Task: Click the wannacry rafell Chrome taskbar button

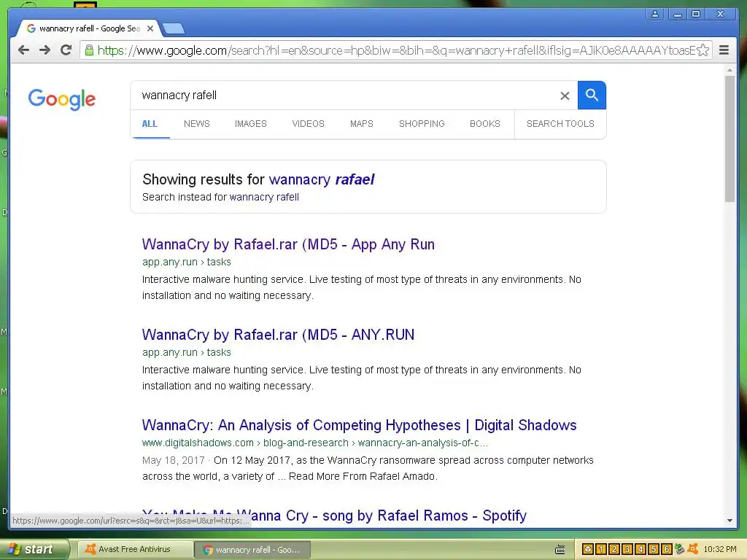Action: pyautogui.click(x=252, y=550)
